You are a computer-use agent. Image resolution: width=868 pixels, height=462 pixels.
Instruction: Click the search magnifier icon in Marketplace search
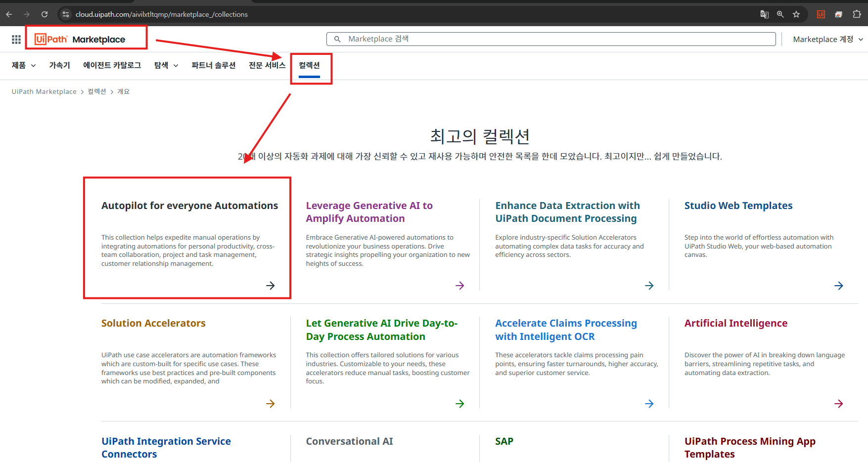(x=337, y=39)
